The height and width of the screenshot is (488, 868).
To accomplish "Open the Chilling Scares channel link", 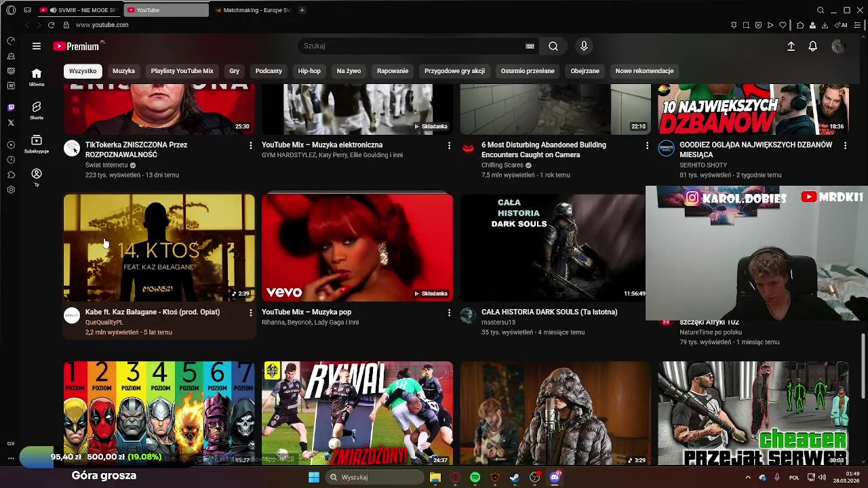I will click(502, 165).
